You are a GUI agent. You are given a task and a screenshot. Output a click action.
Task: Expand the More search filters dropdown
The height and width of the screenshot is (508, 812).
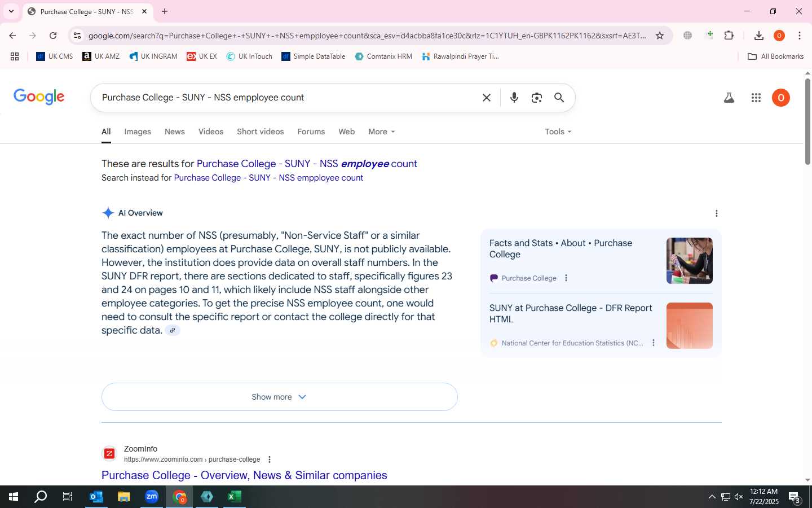[382, 132]
